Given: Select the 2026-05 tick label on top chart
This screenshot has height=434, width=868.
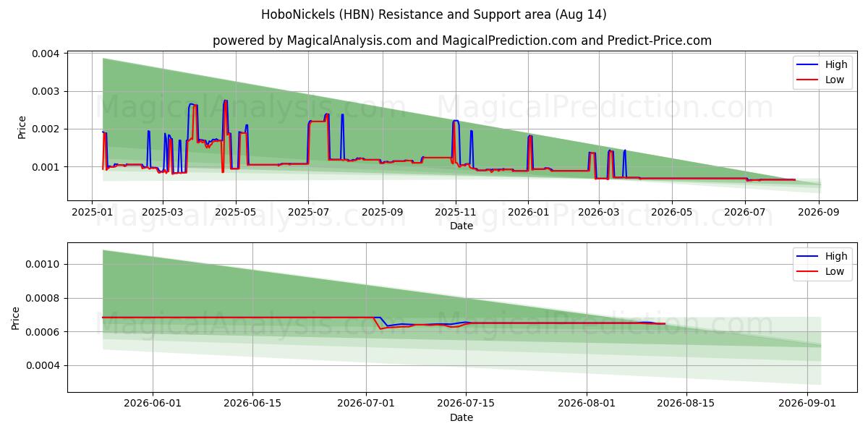Looking at the screenshot, I should click(671, 213).
